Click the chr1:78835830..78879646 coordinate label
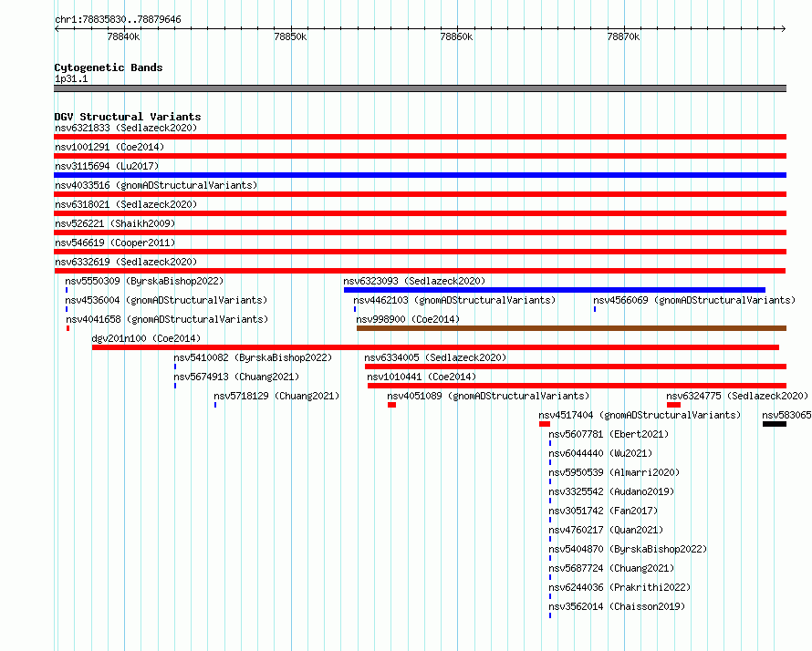The image size is (812, 651). [x=118, y=19]
